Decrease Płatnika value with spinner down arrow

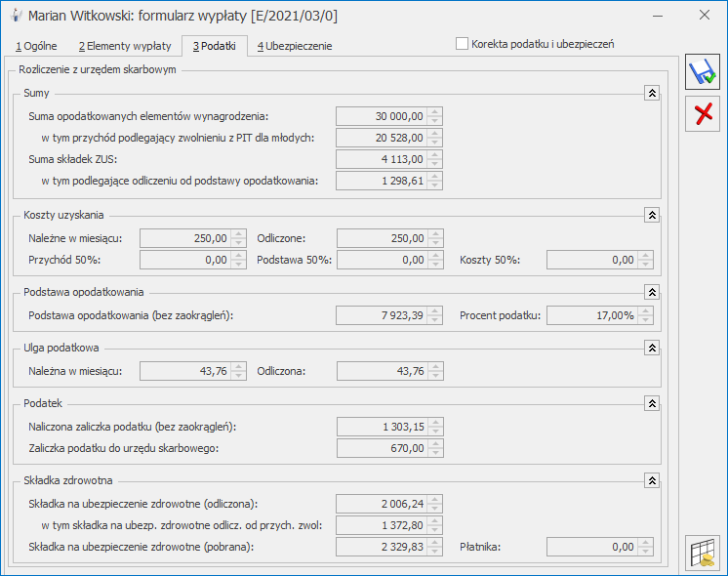645,552
